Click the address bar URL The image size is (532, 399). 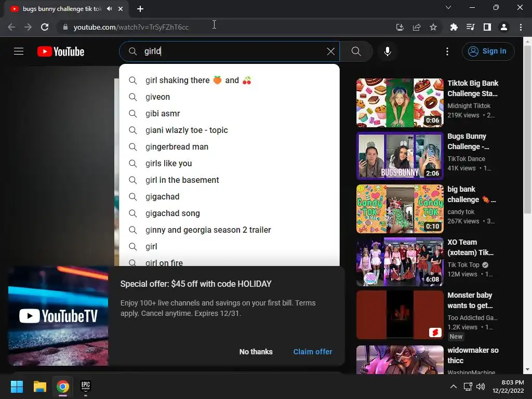(x=131, y=27)
